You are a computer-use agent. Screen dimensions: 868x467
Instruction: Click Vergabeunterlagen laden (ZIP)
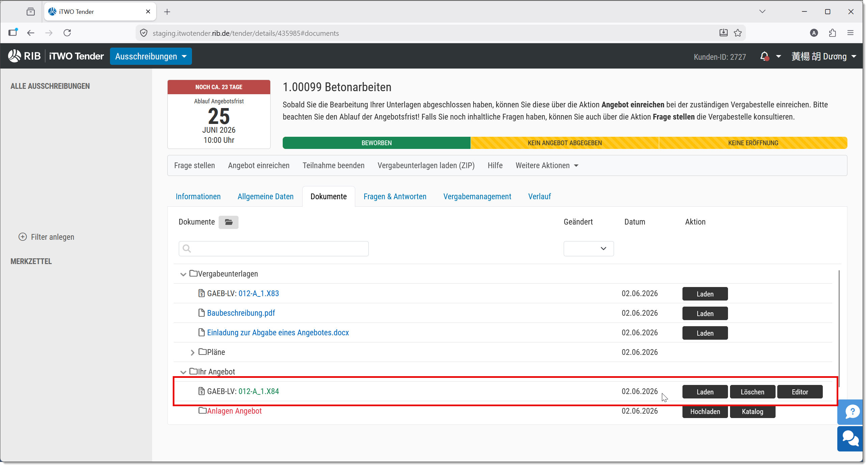pos(426,165)
